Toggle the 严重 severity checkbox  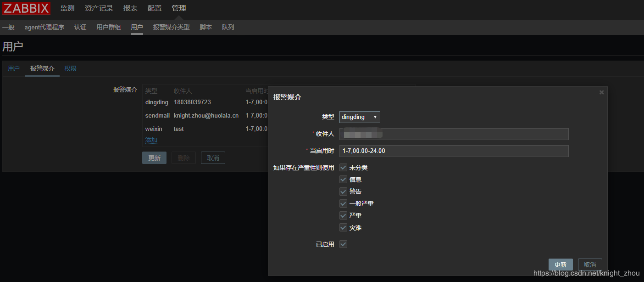tap(343, 215)
